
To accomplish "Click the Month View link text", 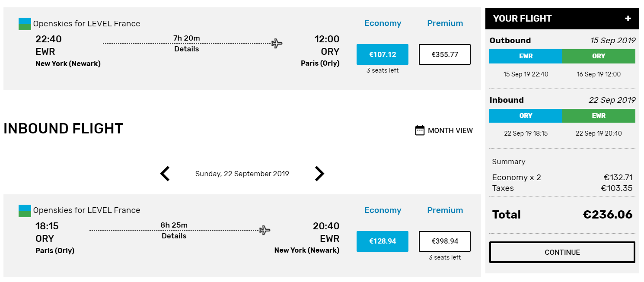I will 450,130.
